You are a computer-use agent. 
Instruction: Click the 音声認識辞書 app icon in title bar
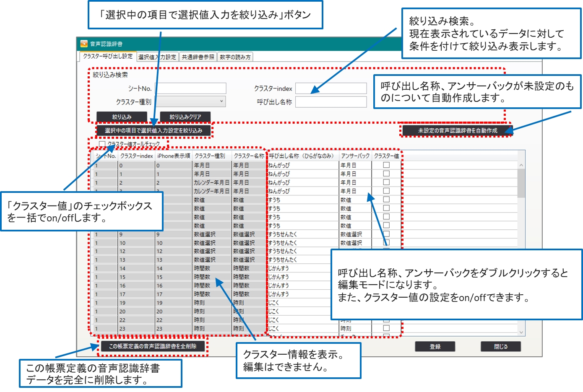click(x=84, y=44)
